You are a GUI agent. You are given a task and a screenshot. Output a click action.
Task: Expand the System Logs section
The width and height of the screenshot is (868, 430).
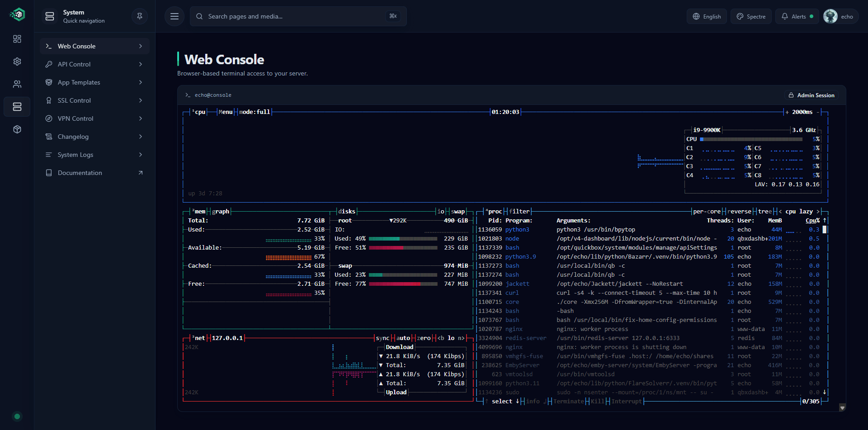pos(141,155)
